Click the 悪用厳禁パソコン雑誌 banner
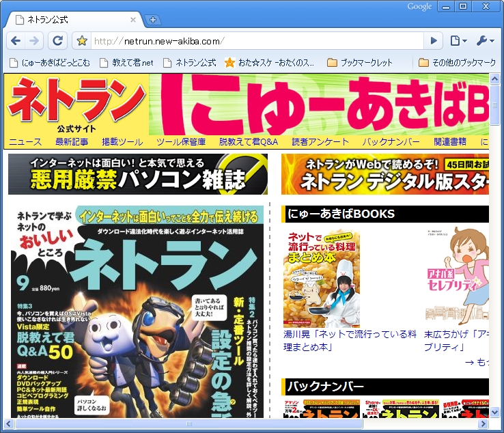Image resolution: width=504 pixels, height=433 pixels. click(x=138, y=174)
